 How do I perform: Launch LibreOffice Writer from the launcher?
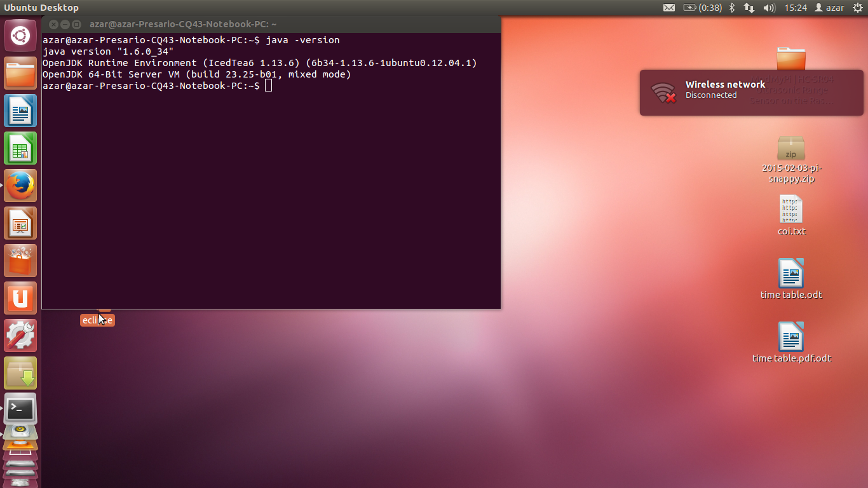click(20, 111)
